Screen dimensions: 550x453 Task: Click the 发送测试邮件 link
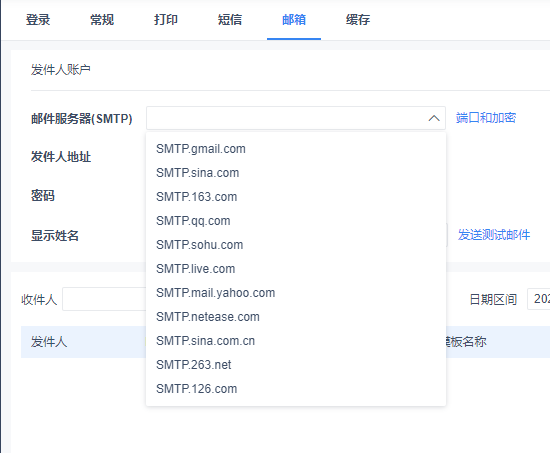point(494,235)
